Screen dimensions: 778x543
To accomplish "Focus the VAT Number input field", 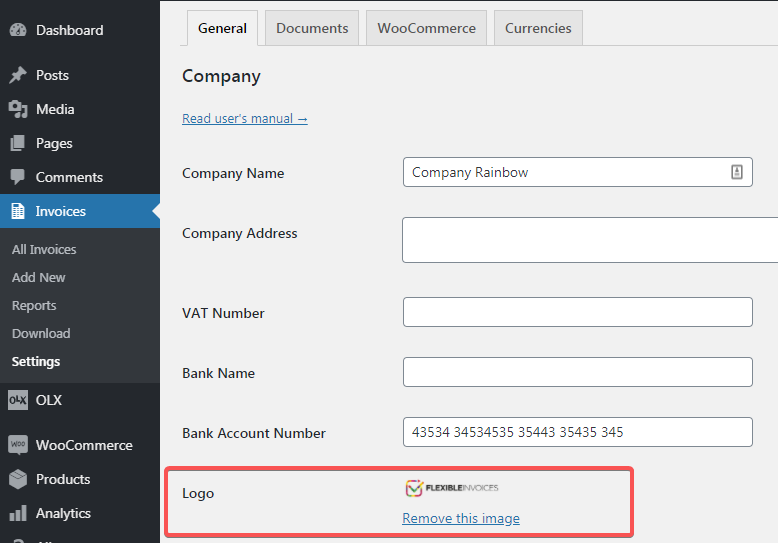I will click(x=577, y=312).
